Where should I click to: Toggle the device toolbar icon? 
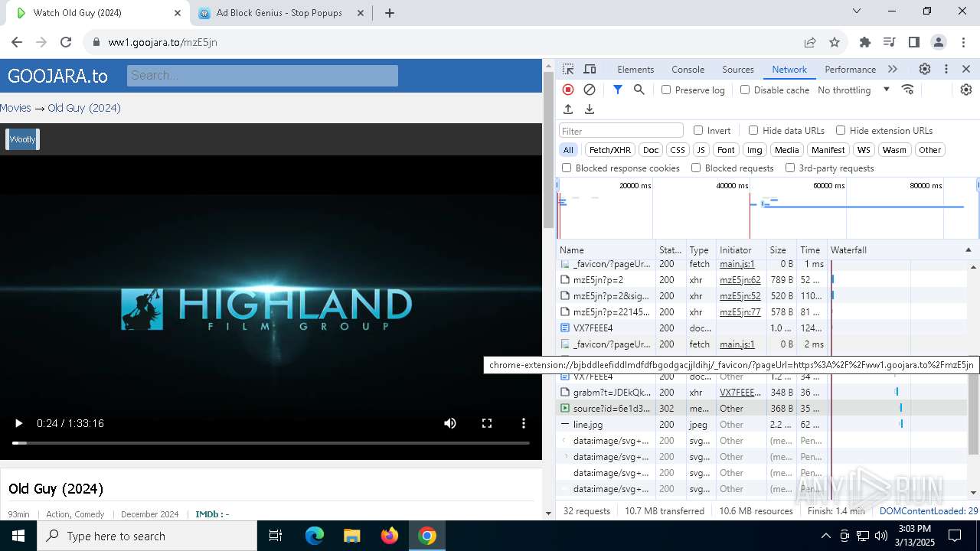tap(590, 69)
